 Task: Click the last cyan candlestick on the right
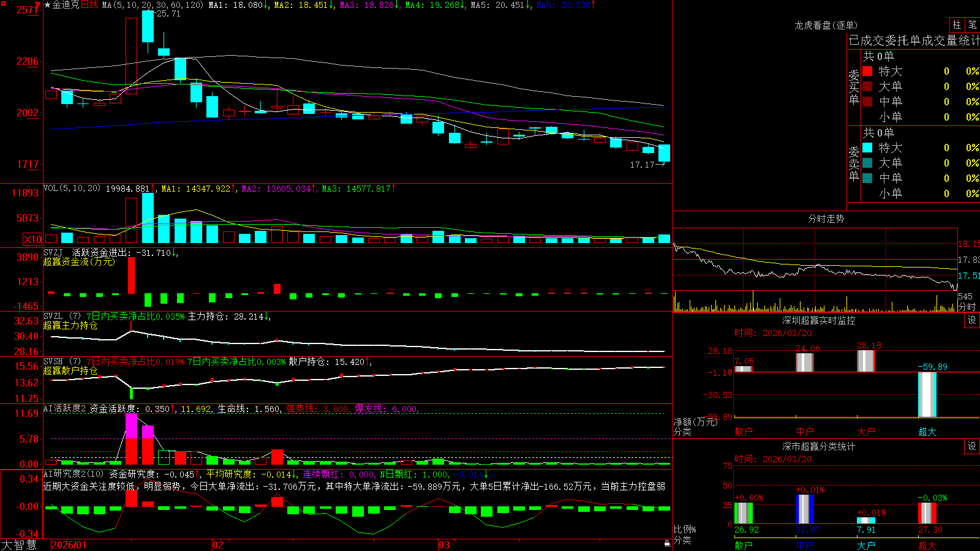pos(664,153)
